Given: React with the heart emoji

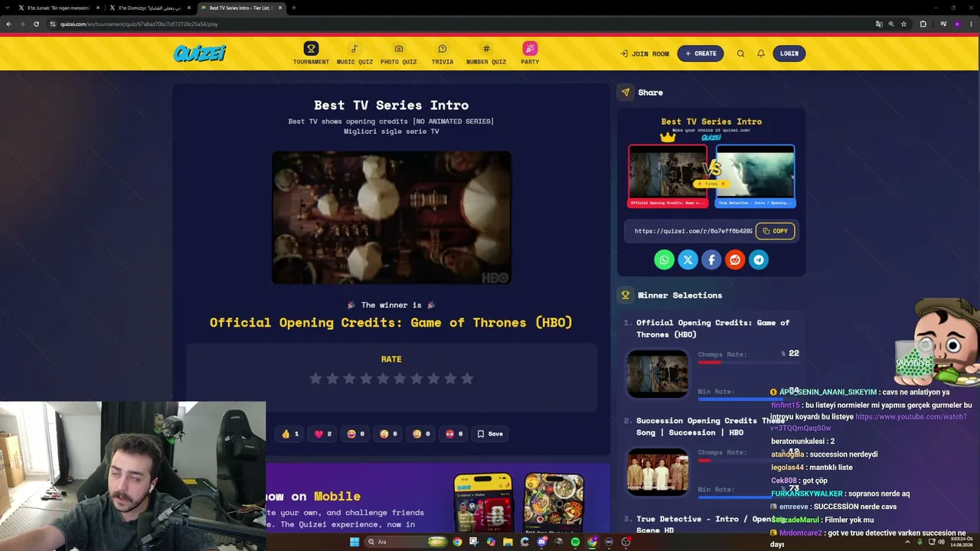Looking at the screenshot, I should (x=322, y=434).
